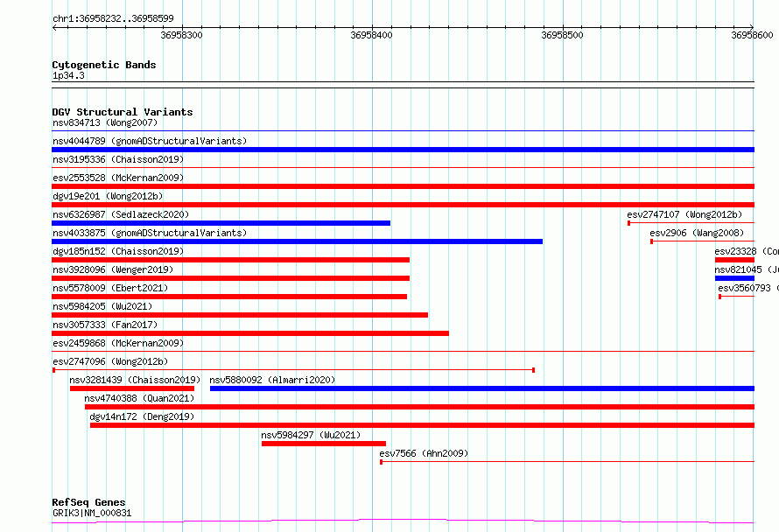
Task: Click the nsv3928096 (Wenger2019) label
Action: tap(113, 269)
